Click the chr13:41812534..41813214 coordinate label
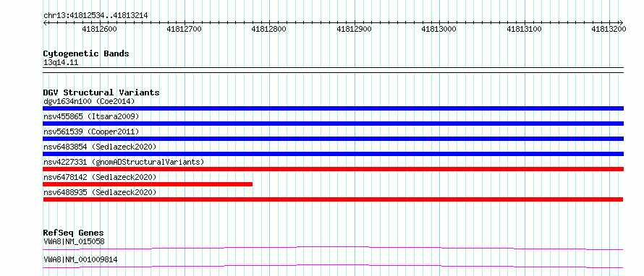 pyautogui.click(x=96, y=16)
